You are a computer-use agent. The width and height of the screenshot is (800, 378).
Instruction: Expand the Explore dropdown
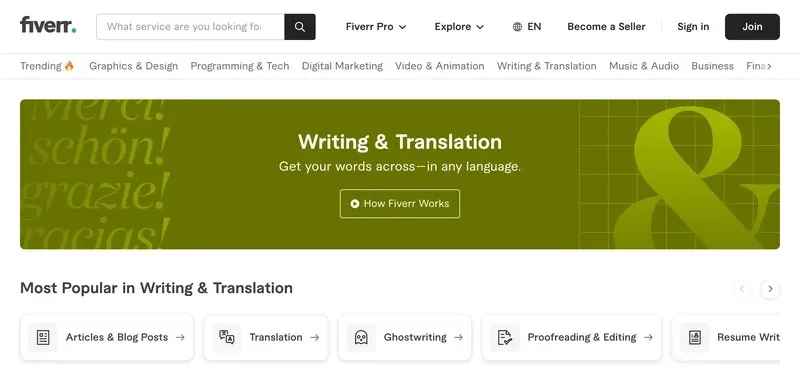pos(459,27)
